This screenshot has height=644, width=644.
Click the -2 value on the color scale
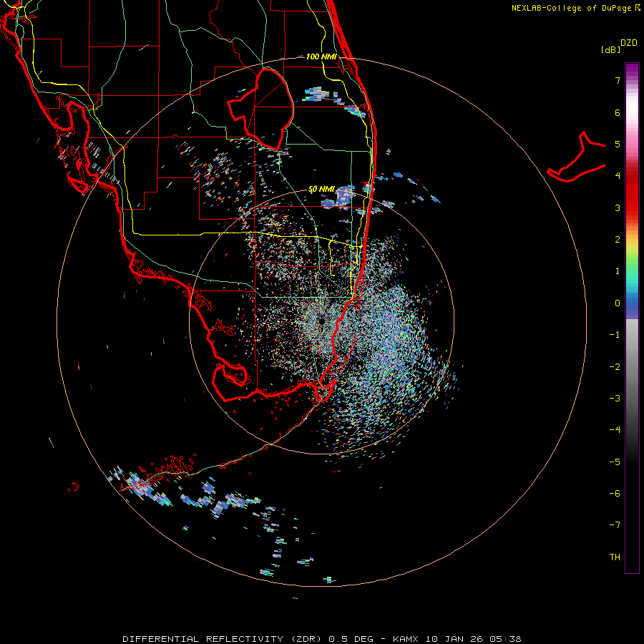pos(615,367)
